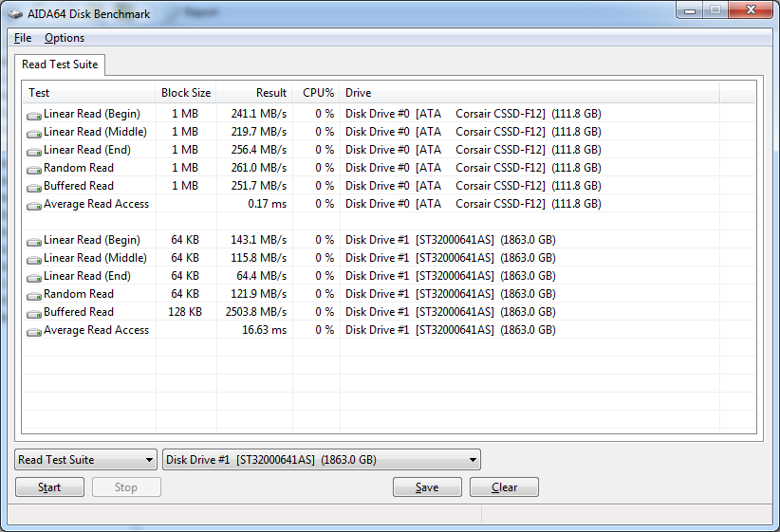This screenshot has width=780, height=532.
Task: Sort by the Block Size column header
Action: [x=186, y=93]
